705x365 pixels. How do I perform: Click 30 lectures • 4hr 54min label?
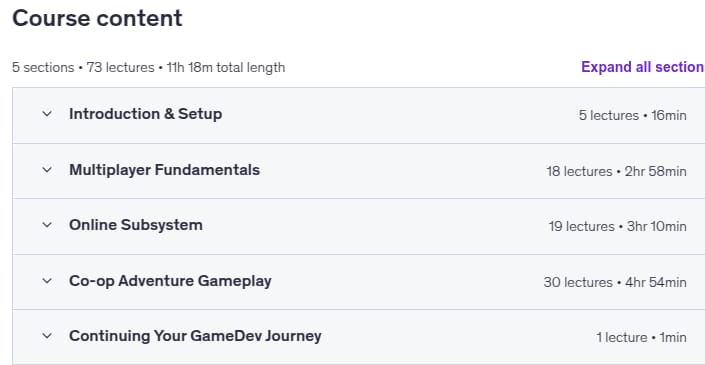615,282
